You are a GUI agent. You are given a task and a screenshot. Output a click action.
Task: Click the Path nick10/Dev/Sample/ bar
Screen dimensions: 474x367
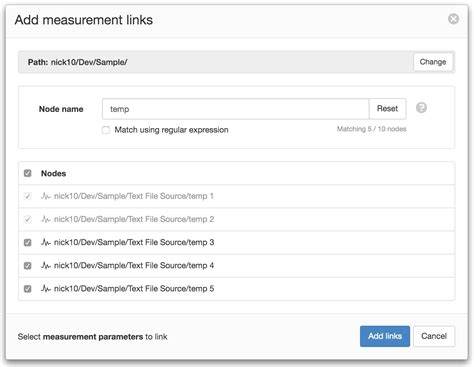(216, 62)
